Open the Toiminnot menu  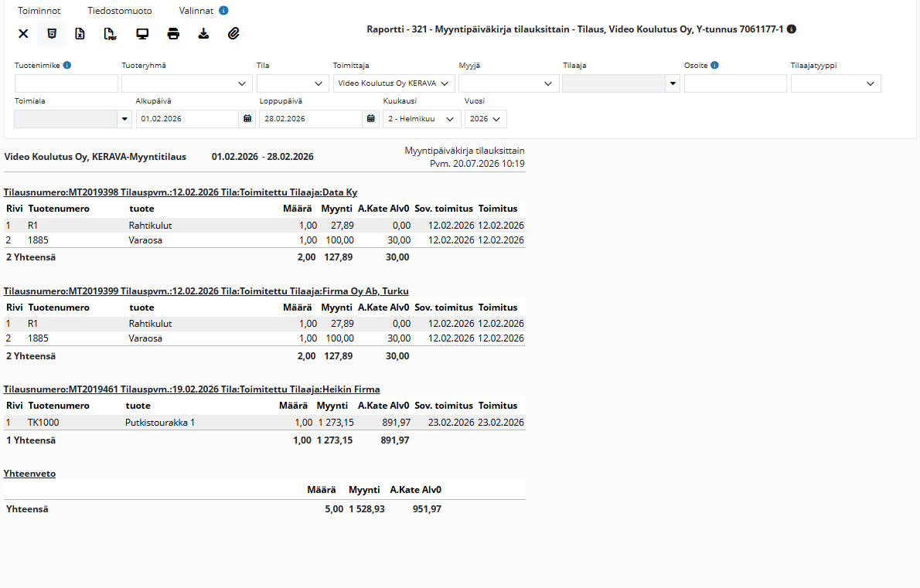[39, 11]
